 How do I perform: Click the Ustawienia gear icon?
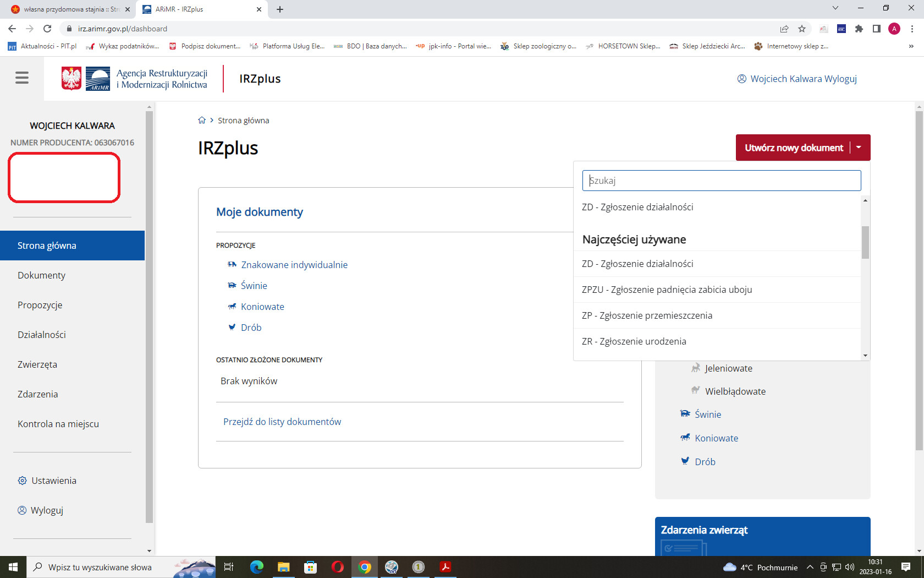(x=22, y=481)
